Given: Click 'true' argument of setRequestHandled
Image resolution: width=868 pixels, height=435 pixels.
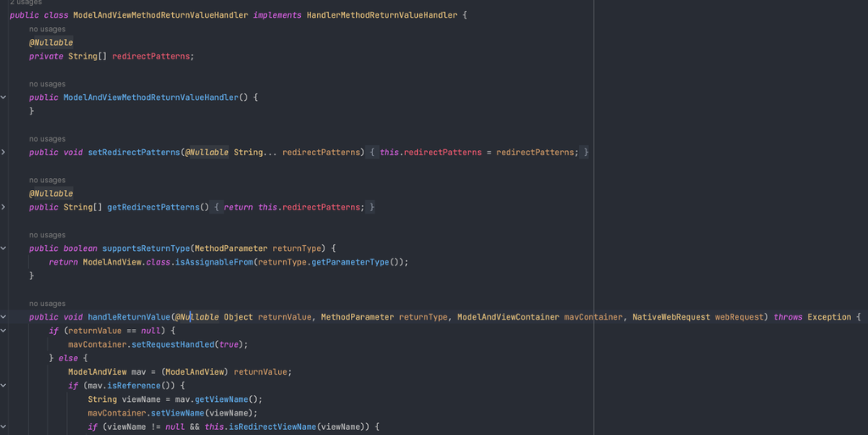Looking at the screenshot, I should click(x=229, y=345).
